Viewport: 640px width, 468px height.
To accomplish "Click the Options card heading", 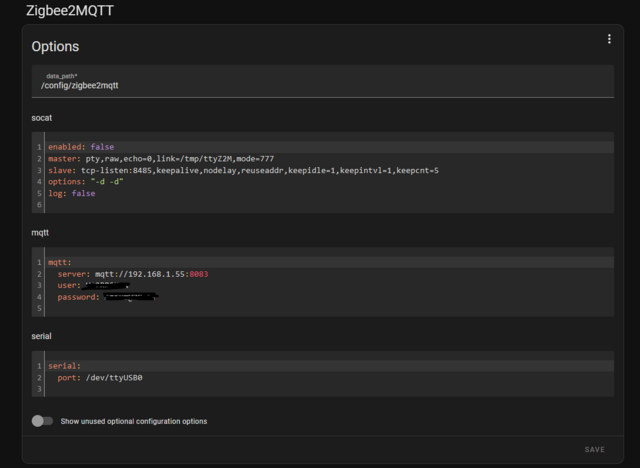I will tap(55, 47).
